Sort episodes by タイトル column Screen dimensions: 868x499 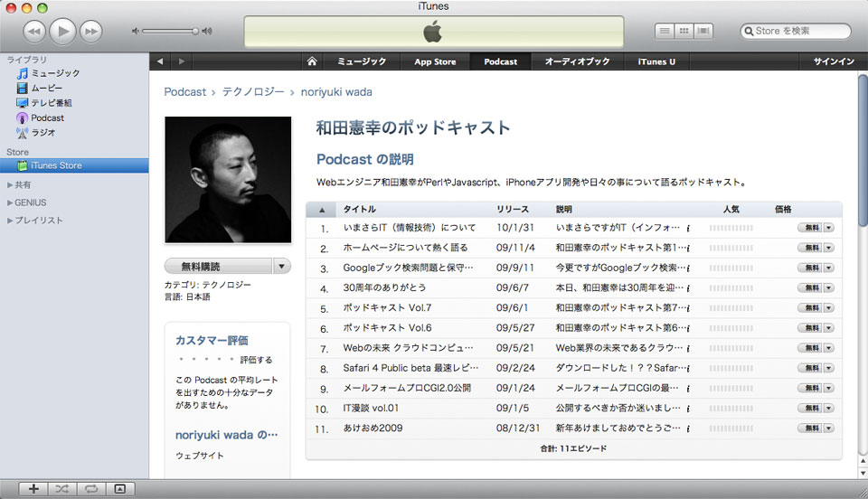click(359, 209)
